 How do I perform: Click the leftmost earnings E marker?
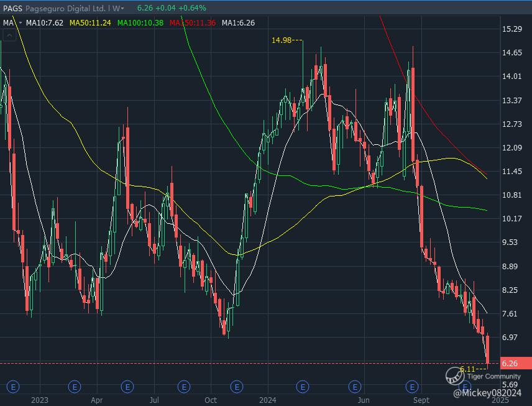coord(17,387)
